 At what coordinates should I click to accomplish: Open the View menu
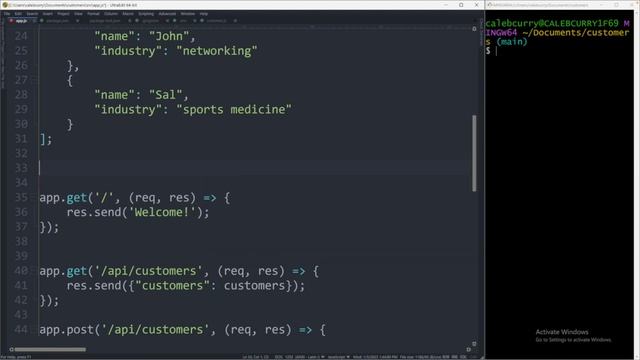78,14
